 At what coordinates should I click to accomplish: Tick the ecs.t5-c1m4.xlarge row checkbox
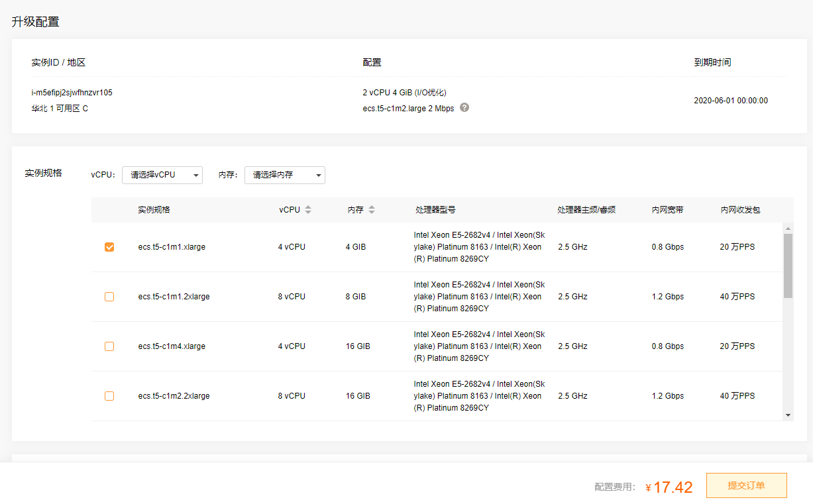tap(109, 346)
